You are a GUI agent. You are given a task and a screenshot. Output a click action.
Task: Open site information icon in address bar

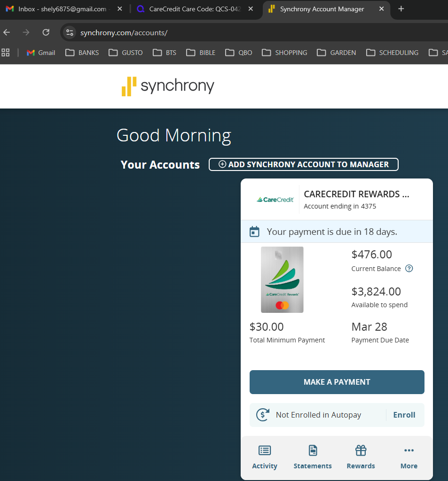point(70,32)
